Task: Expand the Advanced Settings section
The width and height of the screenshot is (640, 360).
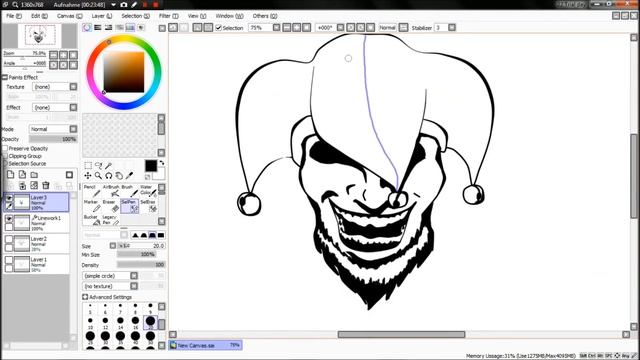Action: point(85,297)
